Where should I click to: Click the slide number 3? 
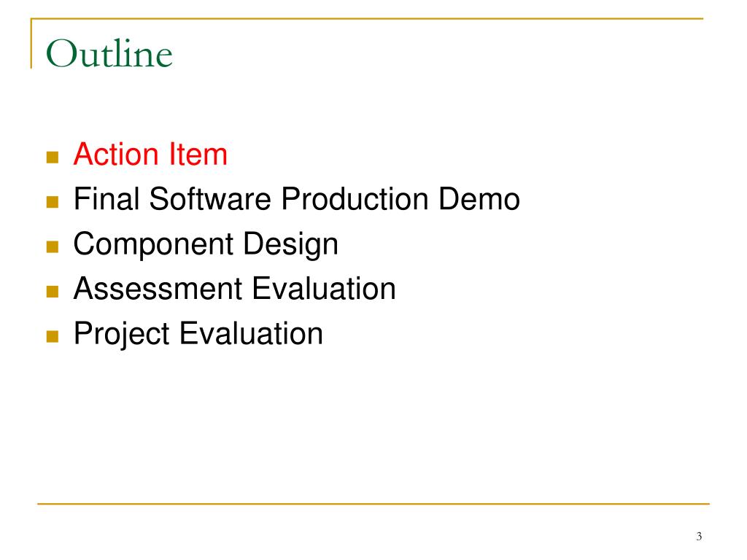pos(699,537)
